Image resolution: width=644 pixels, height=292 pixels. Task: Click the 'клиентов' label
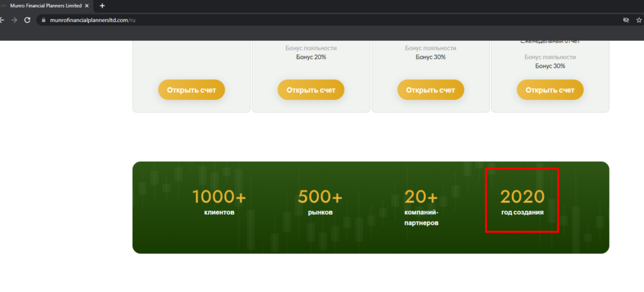coord(219,213)
